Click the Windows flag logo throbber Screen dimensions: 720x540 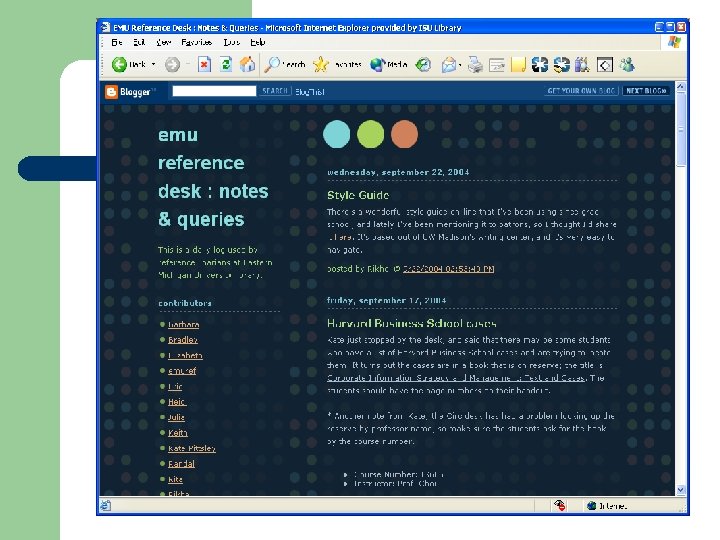coord(674,42)
